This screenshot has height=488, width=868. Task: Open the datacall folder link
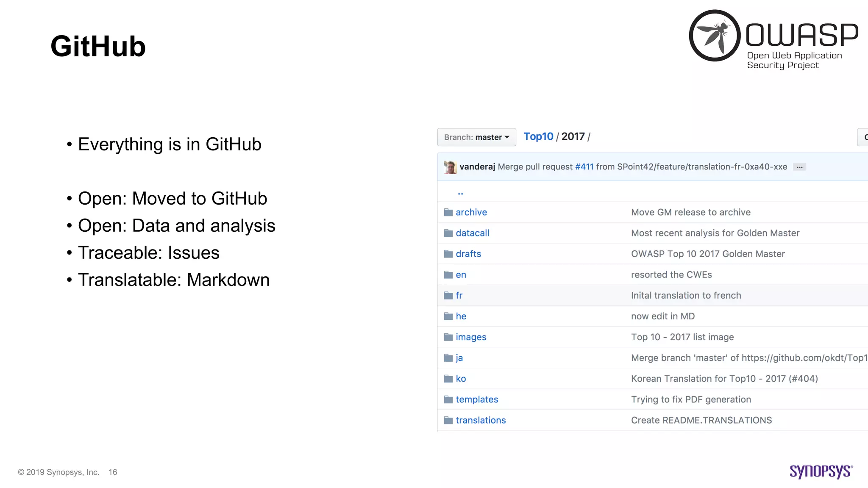[473, 233]
